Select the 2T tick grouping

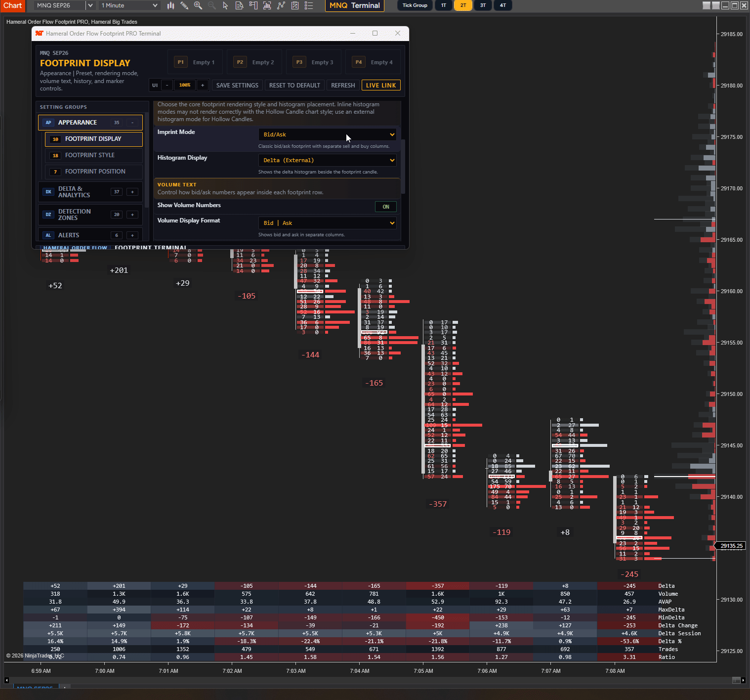coord(463,5)
